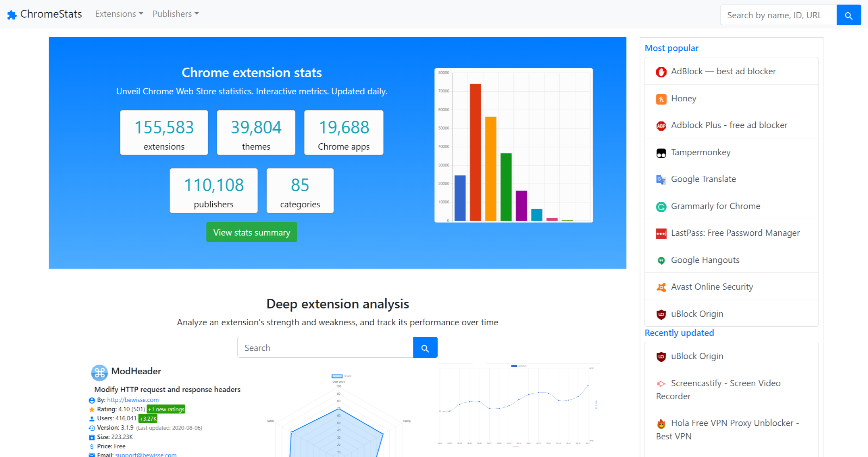Viewport: 868px width, 457px height.
Task: Click the ChromeStats puzzle piece logo
Action: pyautogui.click(x=12, y=15)
